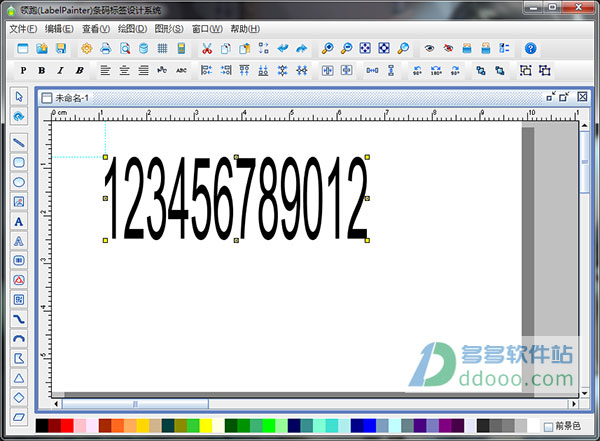Toggle bold italic formatting
The width and height of the screenshot is (600, 441).
point(79,70)
